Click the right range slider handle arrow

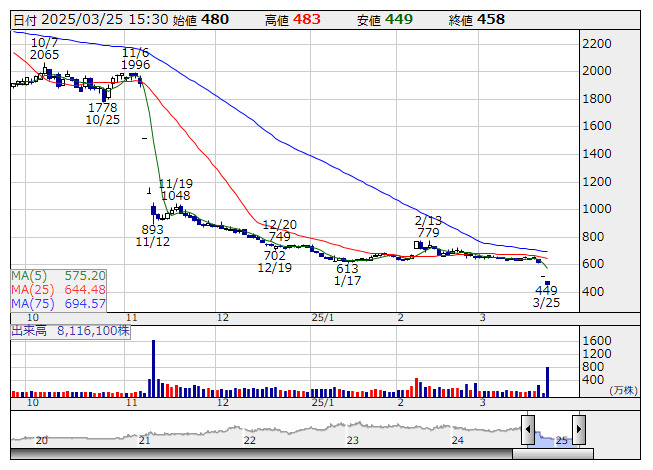579,429
